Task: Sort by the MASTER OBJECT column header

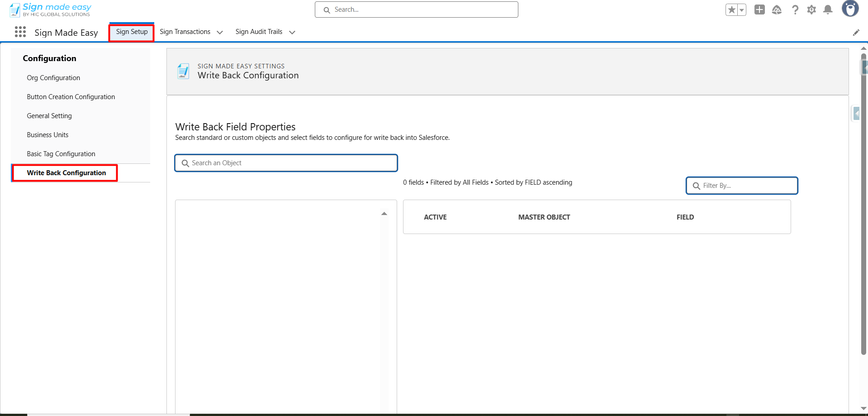Action: click(544, 217)
